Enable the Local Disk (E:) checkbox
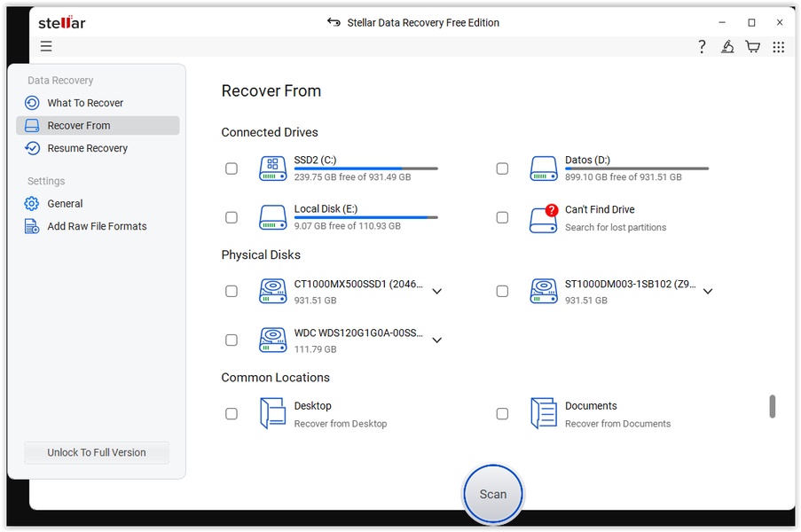The width and height of the screenshot is (801, 532). pos(232,217)
